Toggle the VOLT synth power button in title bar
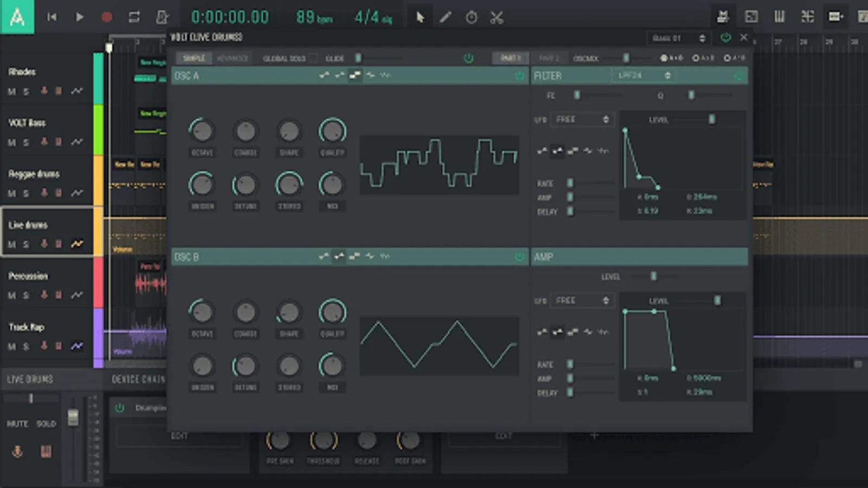868x488 pixels. 725,37
